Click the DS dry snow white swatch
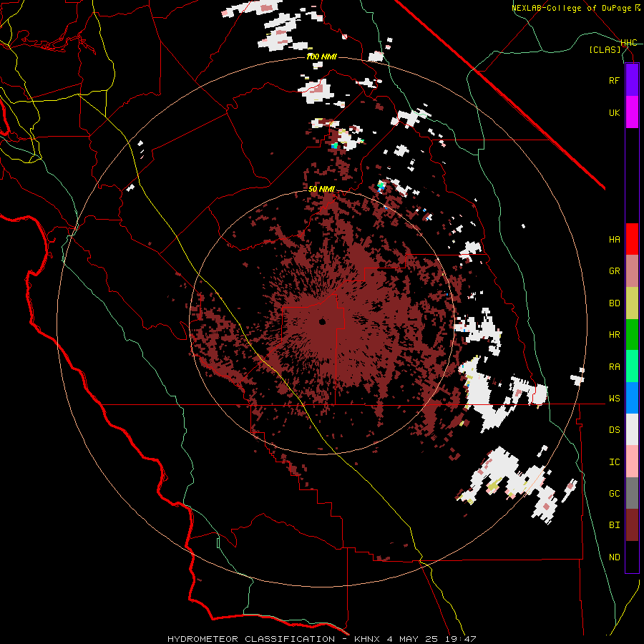The image size is (644, 644). click(632, 429)
